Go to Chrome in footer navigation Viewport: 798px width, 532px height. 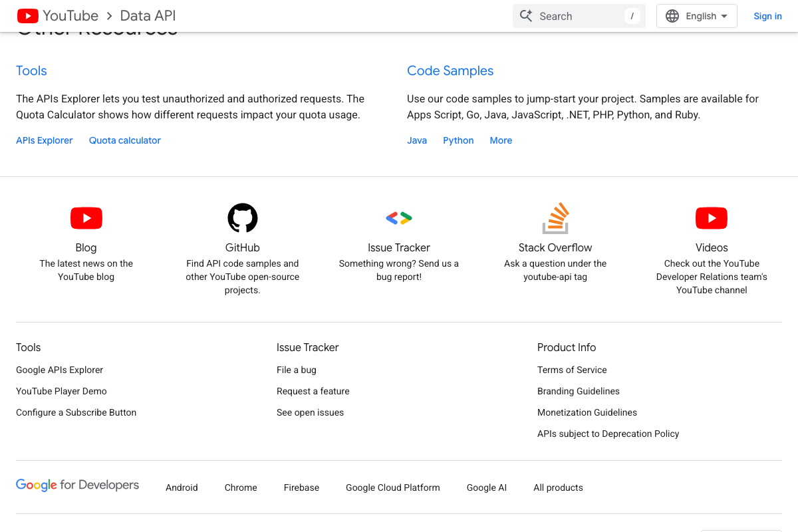[241, 487]
